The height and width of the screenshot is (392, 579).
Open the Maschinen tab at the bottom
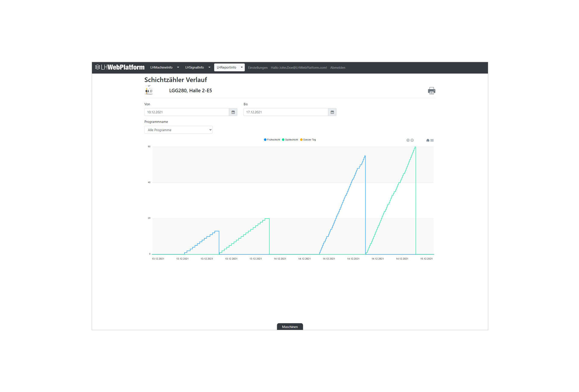(290, 327)
